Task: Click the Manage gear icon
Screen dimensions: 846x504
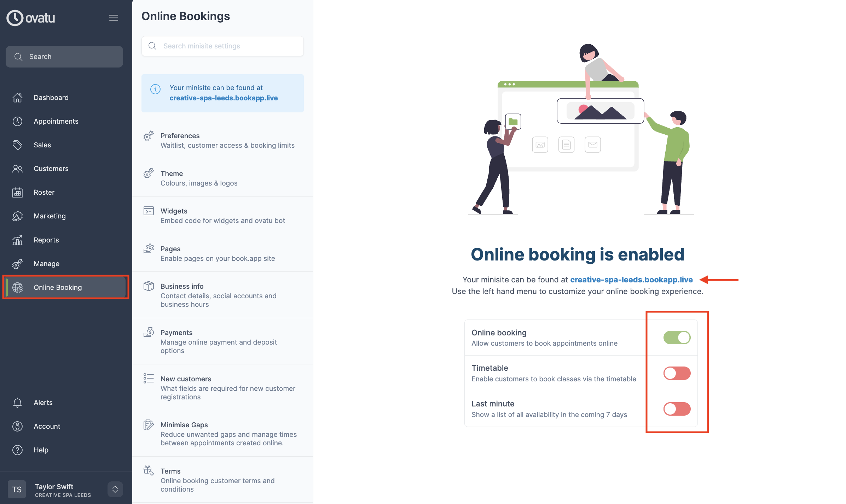Action: coord(17,264)
